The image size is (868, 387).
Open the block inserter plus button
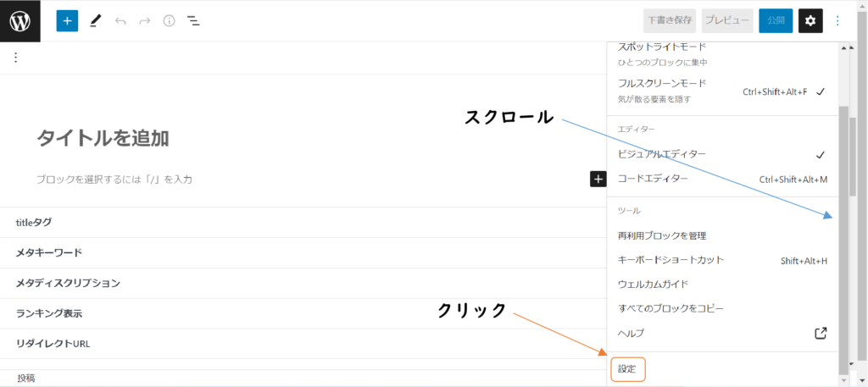tap(67, 21)
